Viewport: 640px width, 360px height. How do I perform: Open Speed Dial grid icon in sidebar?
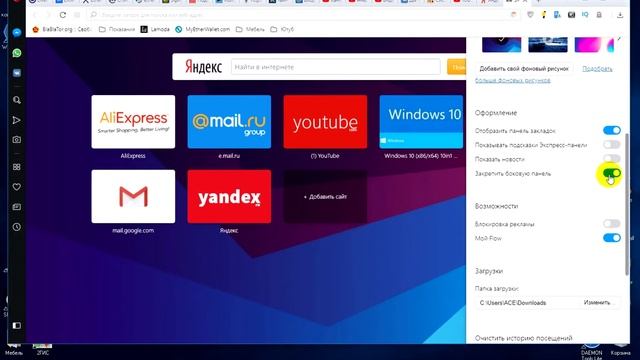point(17,167)
